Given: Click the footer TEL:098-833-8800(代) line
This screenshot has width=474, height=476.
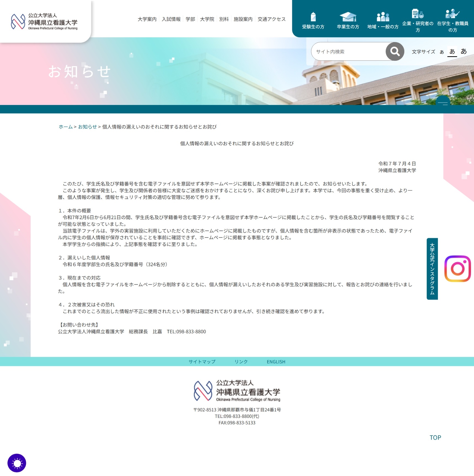Looking at the screenshot, I should (x=237, y=416).
